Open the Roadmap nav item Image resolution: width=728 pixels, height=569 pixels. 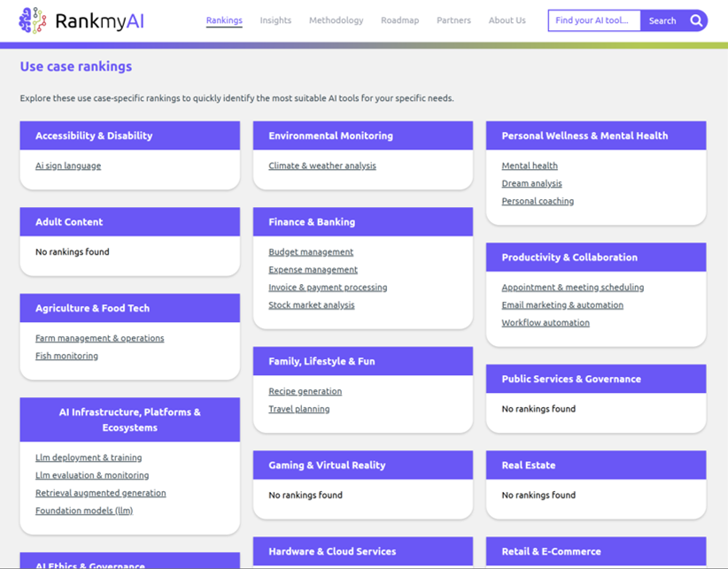click(x=399, y=20)
